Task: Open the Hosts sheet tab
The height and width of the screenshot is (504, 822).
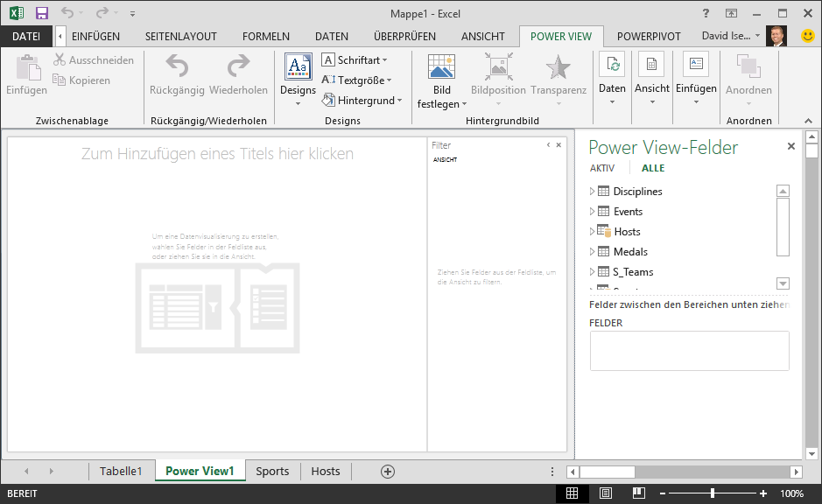Action: click(x=326, y=471)
